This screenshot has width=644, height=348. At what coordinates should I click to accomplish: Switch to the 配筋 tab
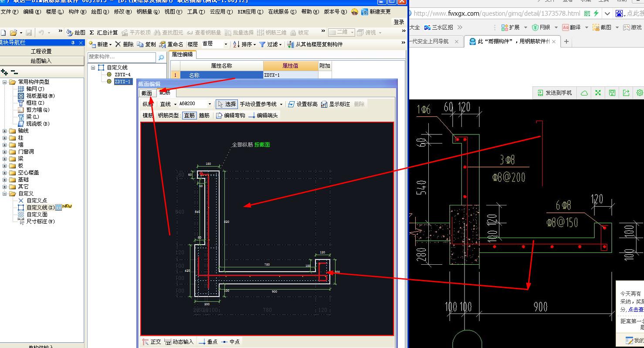point(165,93)
